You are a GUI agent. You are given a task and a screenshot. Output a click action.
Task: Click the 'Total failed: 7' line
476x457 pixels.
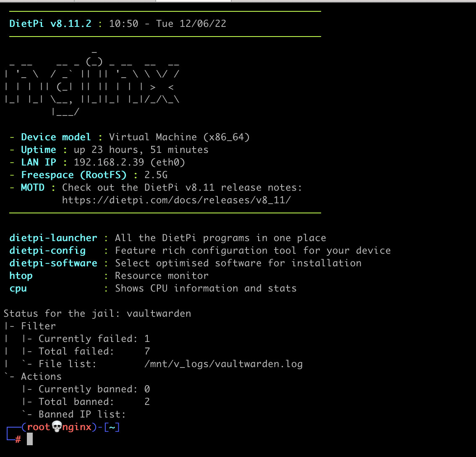[x=86, y=352]
